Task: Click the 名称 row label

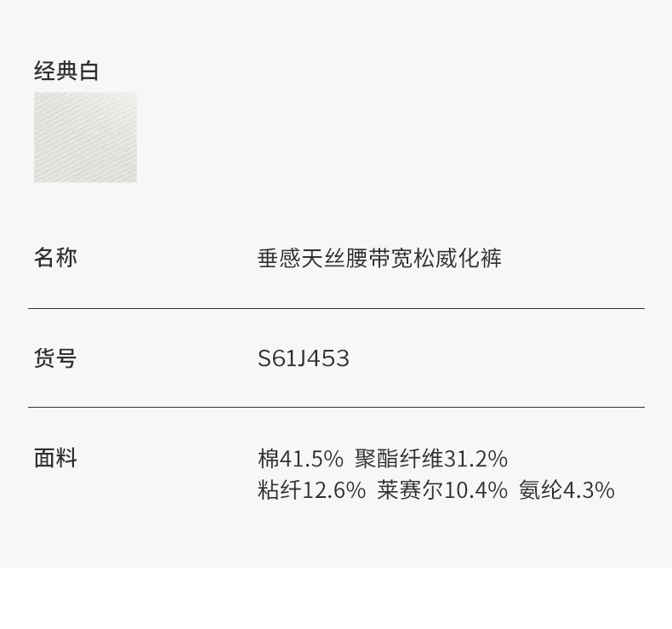Action: [55, 257]
